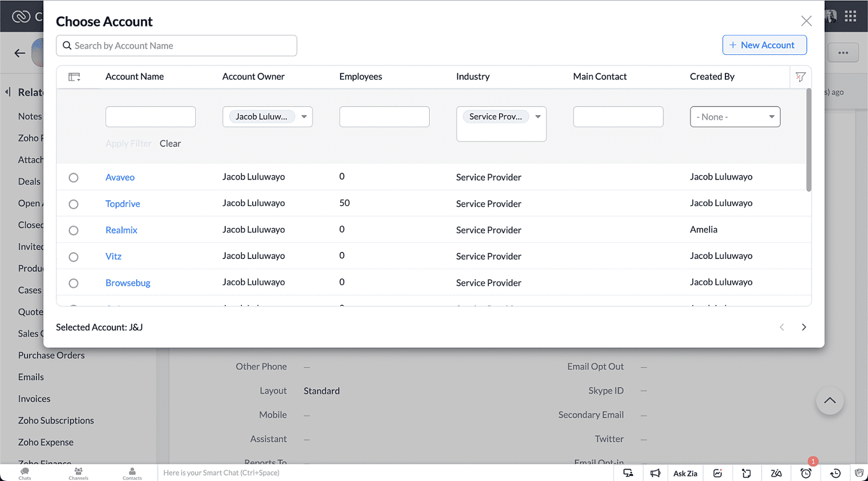Open the refresh sync icon in bottom bar

tap(747, 473)
